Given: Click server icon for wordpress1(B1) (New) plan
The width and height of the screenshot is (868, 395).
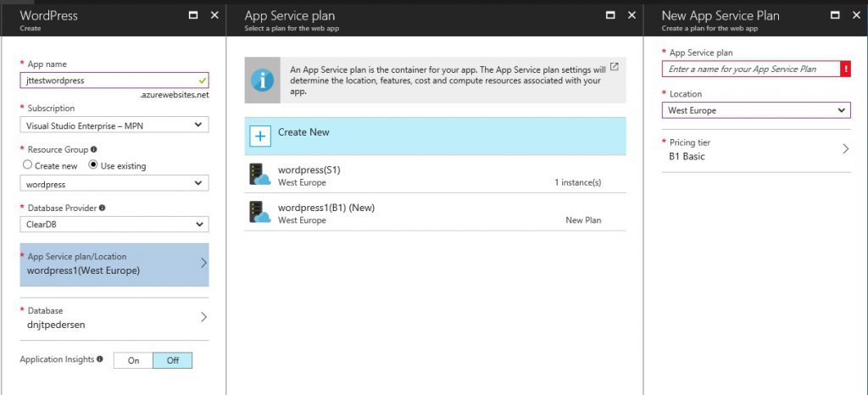Looking at the screenshot, I should [x=259, y=212].
